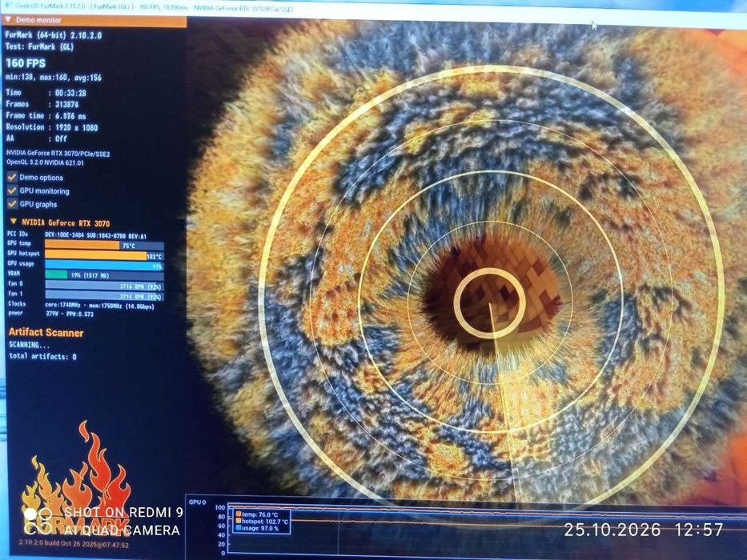
Task: Click the GPU 0 graph label
Action: click(x=197, y=502)
